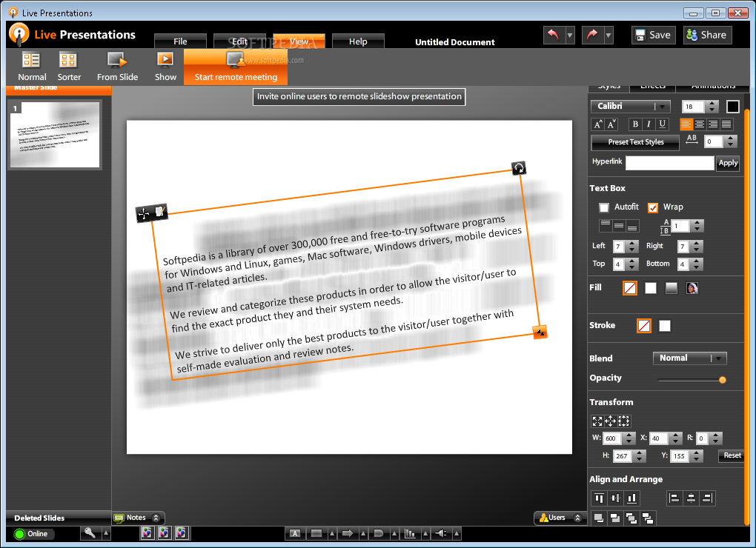Increase font size with A-up icon
This screenshot has width=756, height=548.
(598, 124)
